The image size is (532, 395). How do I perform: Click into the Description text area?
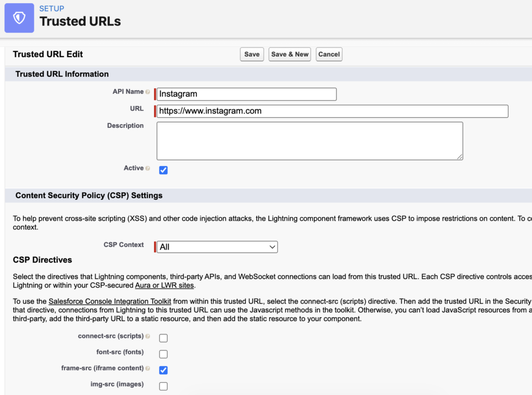309,140
